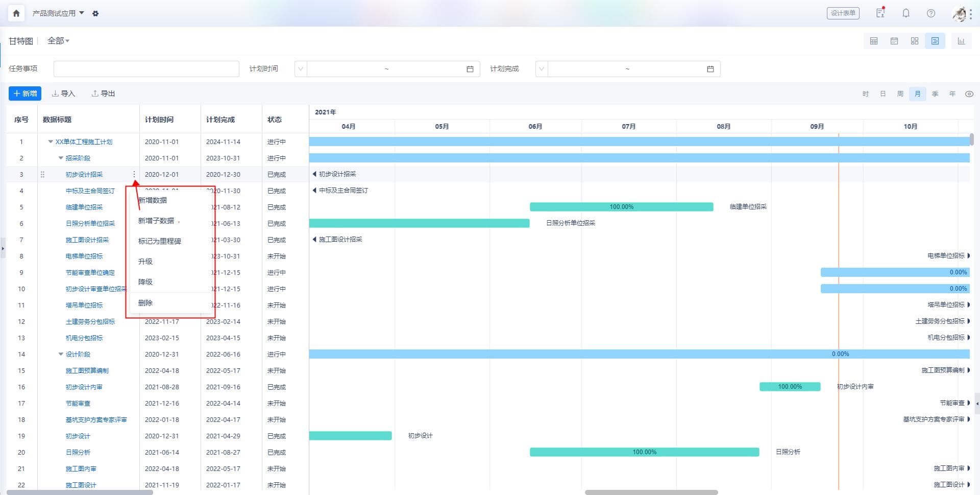The height and width of the screenshot is (495, 980).
Task: Click the 设计表单 button
Action: point(843,13)
